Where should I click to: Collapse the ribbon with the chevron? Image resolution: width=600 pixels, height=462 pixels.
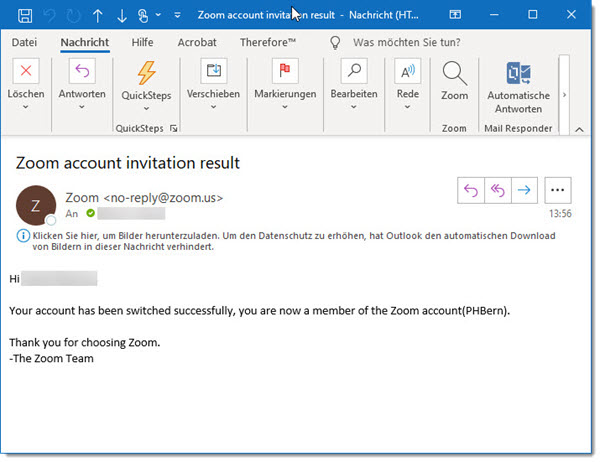(x=578, y=129)
